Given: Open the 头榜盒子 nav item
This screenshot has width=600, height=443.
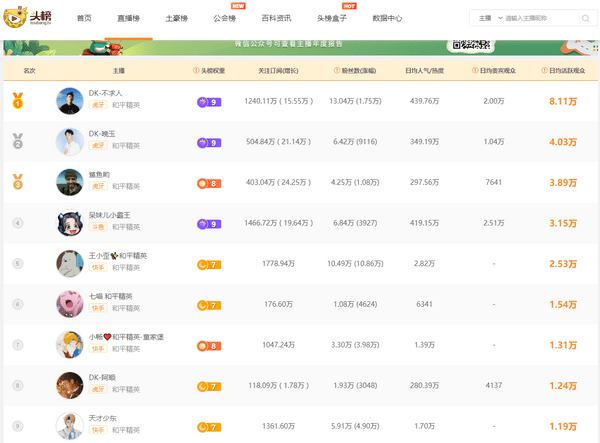Looking at the screenshot, I should click(332, 18).
